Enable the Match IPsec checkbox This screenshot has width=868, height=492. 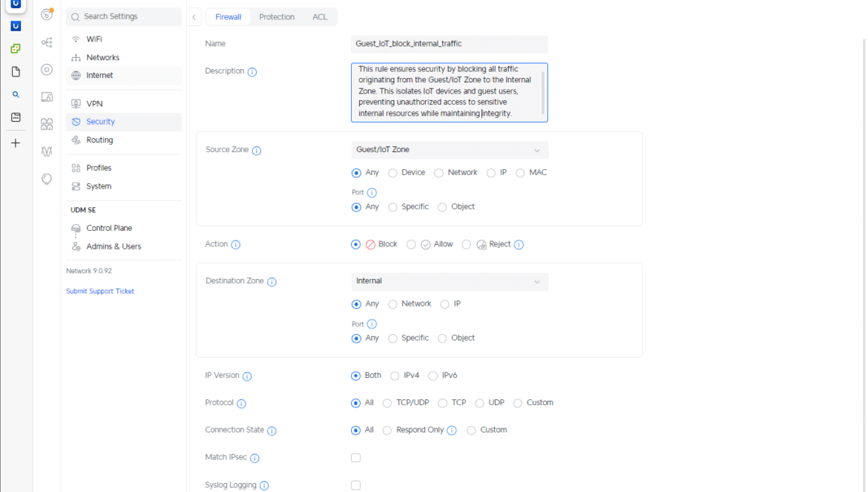coord(356,458)
